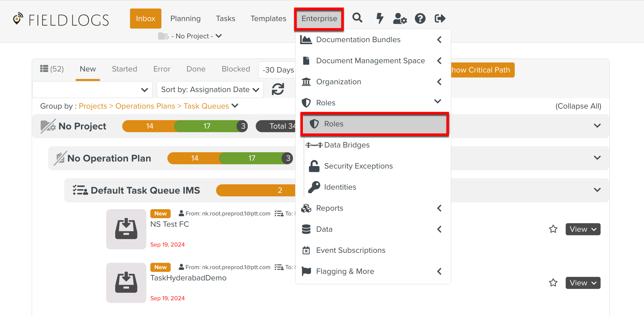
Task: Open the lightning bolt quick actions icon
Action: click(379, 18)
